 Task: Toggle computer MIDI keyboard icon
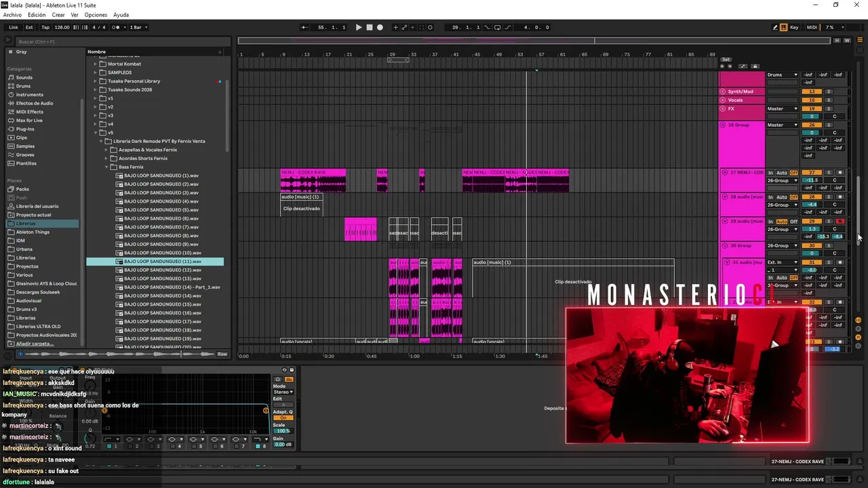click(784, 28)
